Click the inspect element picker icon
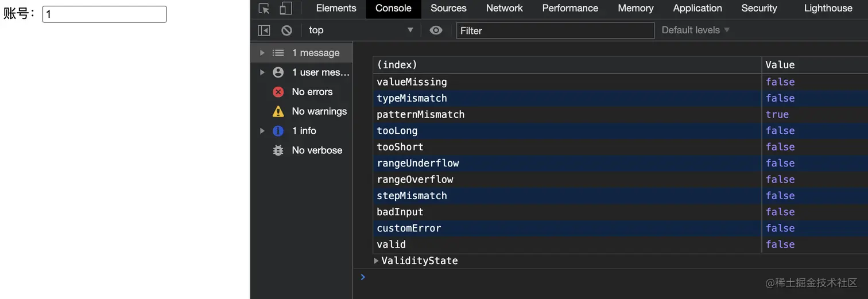The image size is (868, 299). click(264, 9)
